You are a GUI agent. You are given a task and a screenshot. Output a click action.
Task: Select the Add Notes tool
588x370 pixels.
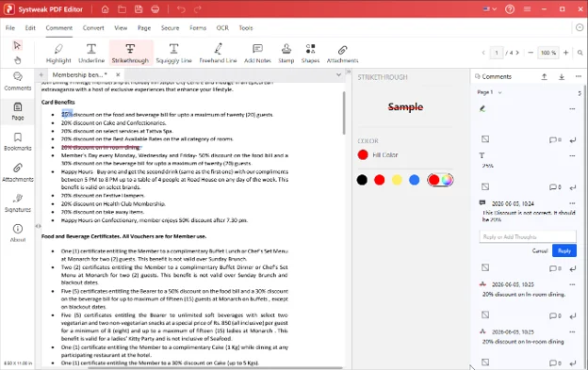(257, 53)
